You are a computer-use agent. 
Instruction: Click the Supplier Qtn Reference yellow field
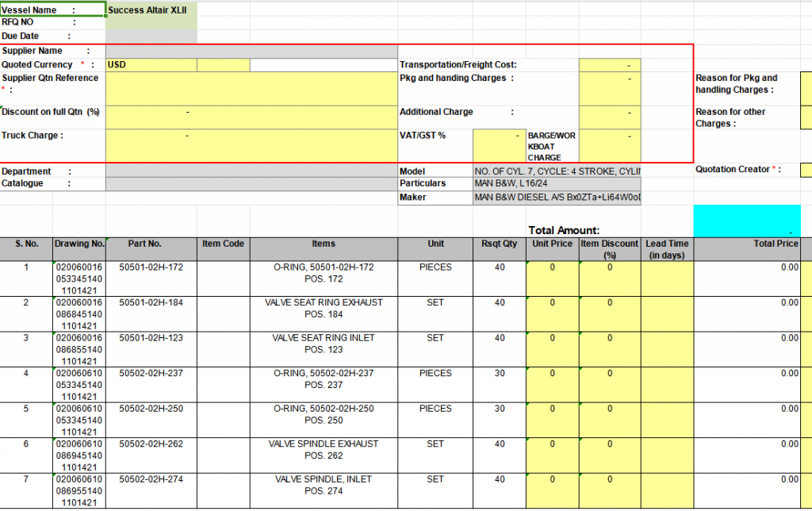pyautogui.click(x=251, y=89)
